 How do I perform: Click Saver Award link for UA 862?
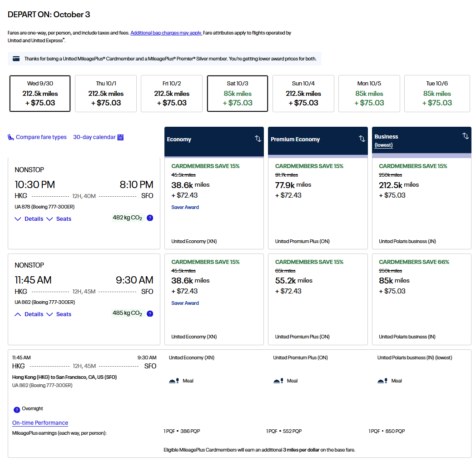coord(185,303)
